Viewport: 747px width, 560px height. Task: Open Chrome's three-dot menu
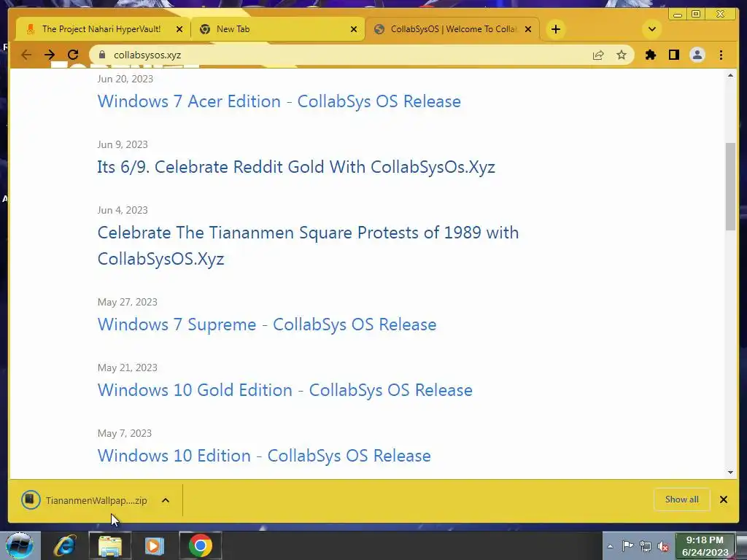pyautogui.click(x=721, y=55)
